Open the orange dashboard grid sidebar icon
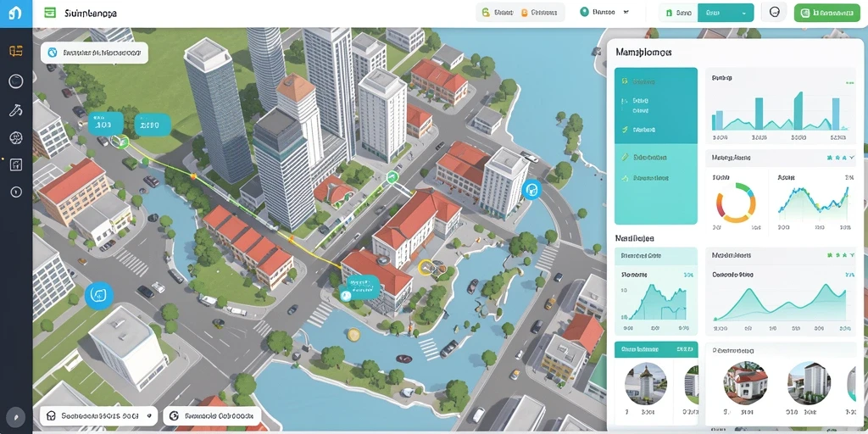The width and height of the screenshot is (868, 434). point(16,52)
